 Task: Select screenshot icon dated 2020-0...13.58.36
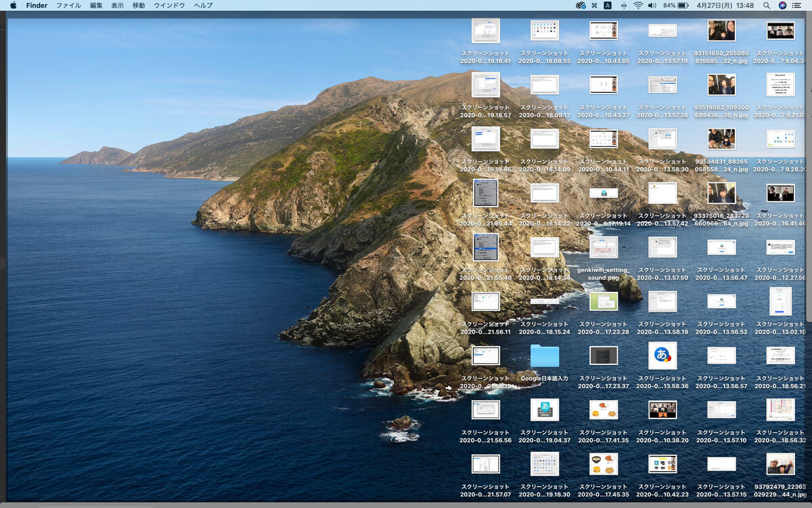pyautogui.click(x=662, y=356)
